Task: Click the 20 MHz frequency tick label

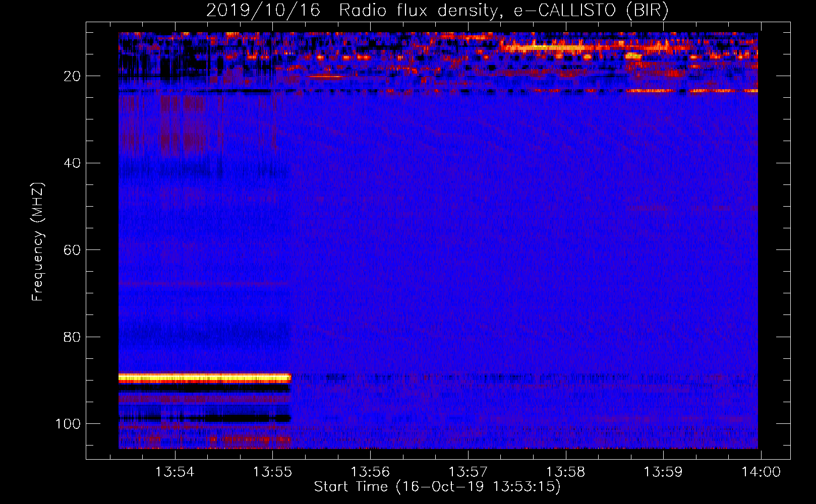Action: (x=72, y=76)
